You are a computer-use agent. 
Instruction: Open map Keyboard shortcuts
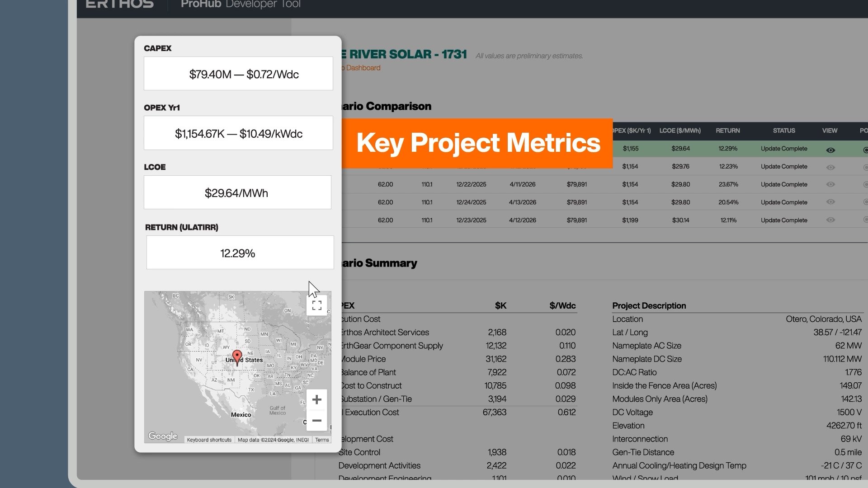[x=209, y=440]
